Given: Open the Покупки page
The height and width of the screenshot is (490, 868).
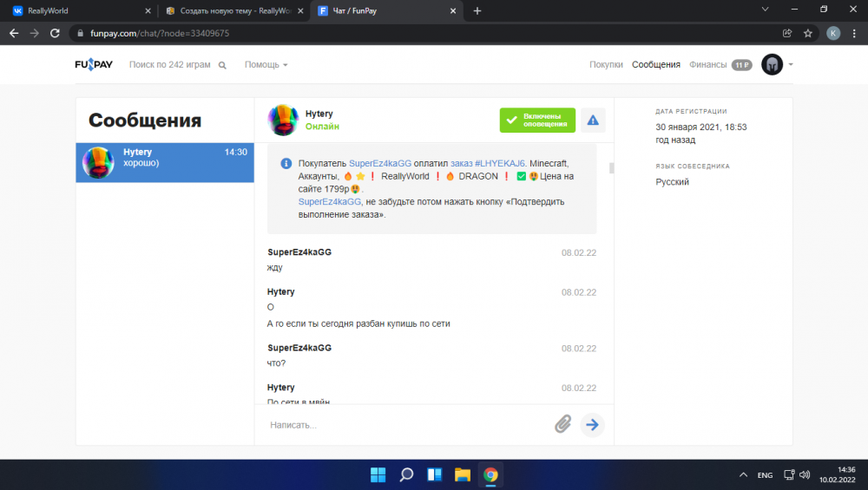Looking at the screenshot, I should pyautogui.click(x=606, y=65).
